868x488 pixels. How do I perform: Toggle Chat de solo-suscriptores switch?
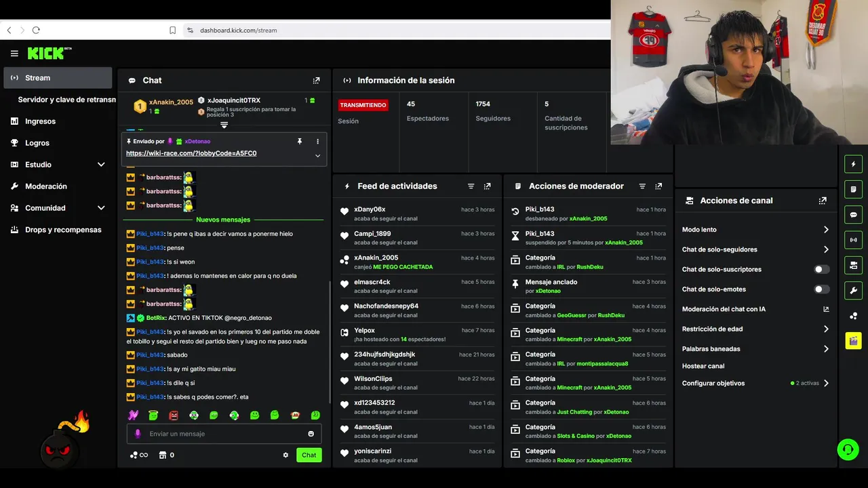point(822,270)
